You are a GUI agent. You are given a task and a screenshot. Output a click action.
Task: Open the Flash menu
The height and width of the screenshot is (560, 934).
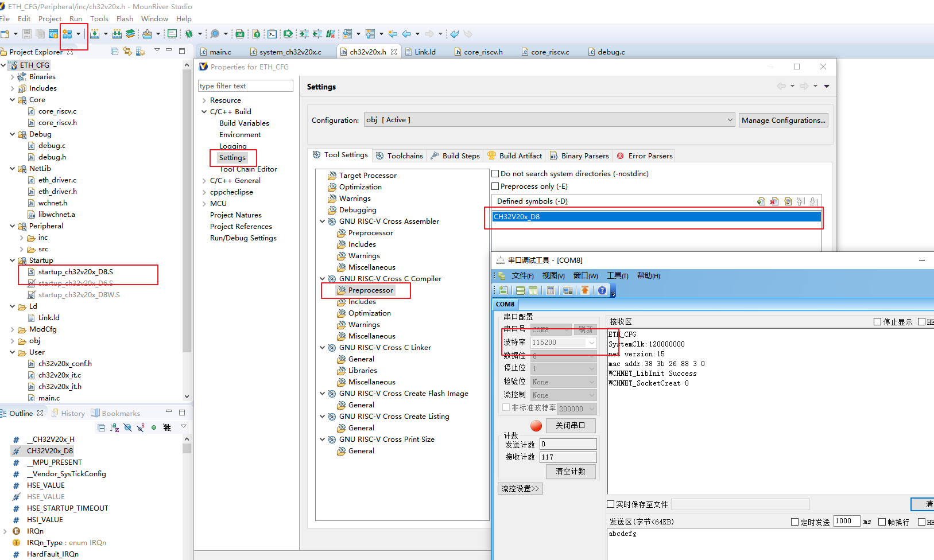tap(125, 19)
